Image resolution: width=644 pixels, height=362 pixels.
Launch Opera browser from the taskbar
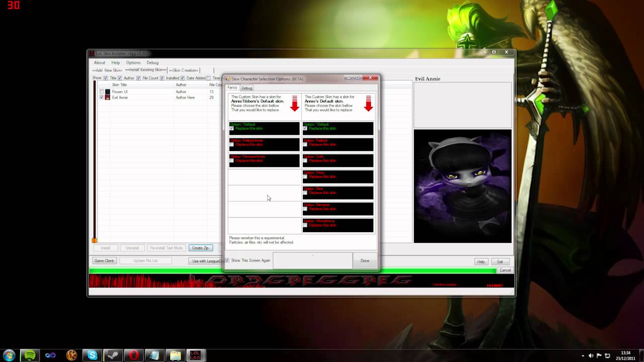coord(134,355)
